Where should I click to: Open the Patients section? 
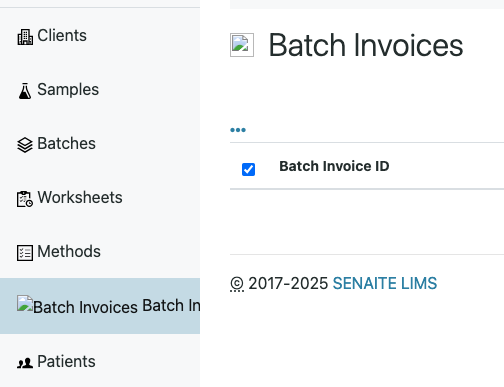(x=66, y=361)
